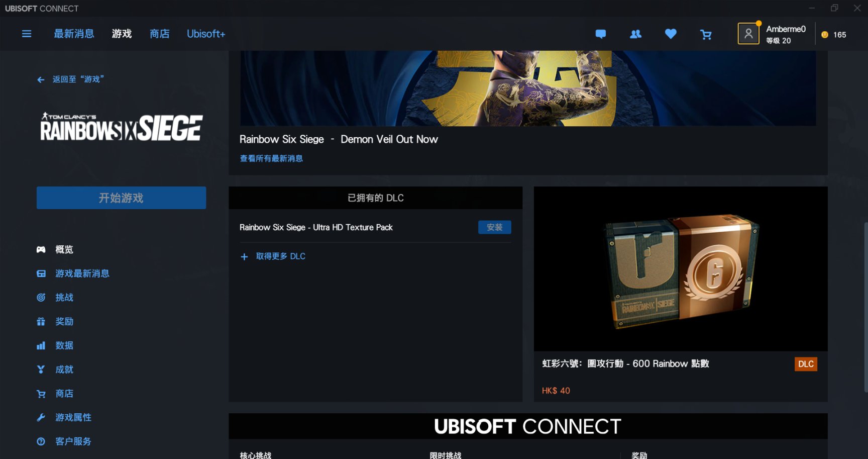The width and height of the screenshot is (868, 459).
Task: Click the plus icon beside 取得更多 DLC
Action: click(245, 256)
